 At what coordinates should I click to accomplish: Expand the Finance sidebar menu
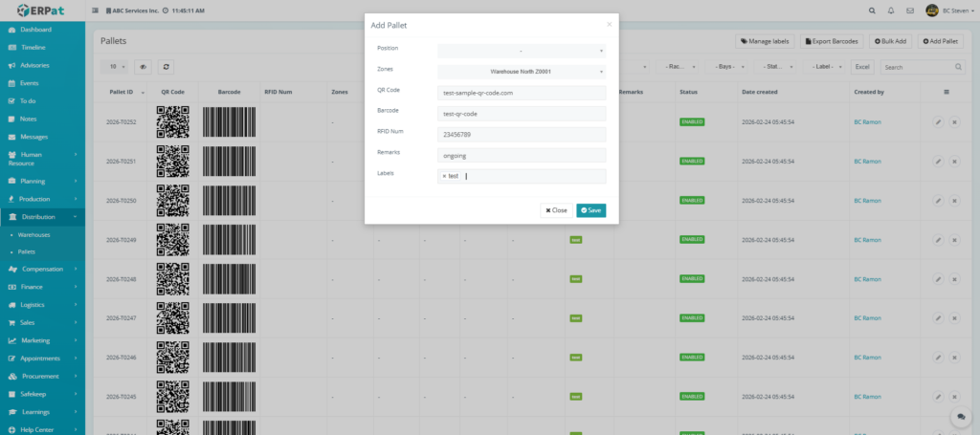tap(42, 286)
